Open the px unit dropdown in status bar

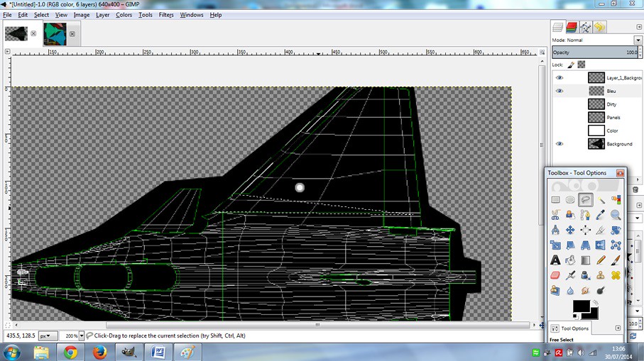48,335
